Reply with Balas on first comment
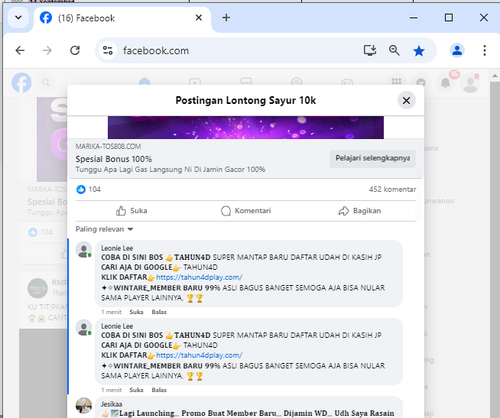Screen dimensions: 500x418 pyautogui.click(x=159, y=312)
